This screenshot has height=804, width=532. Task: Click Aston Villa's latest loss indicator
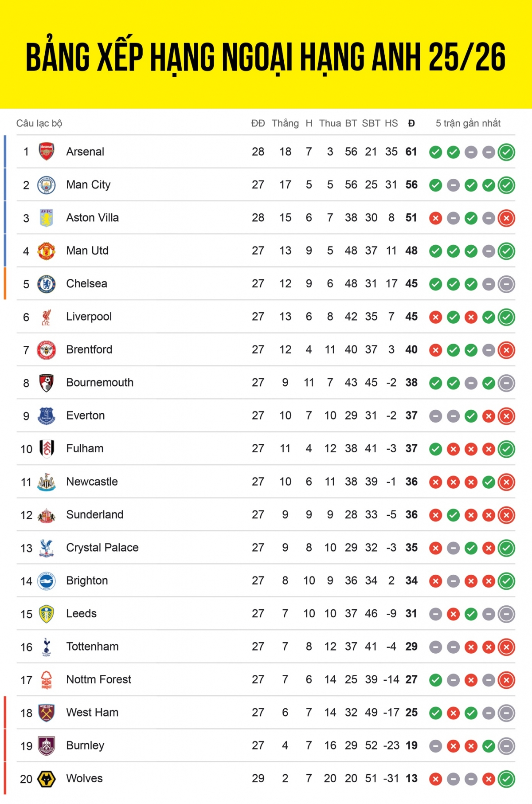coord(506,218)
